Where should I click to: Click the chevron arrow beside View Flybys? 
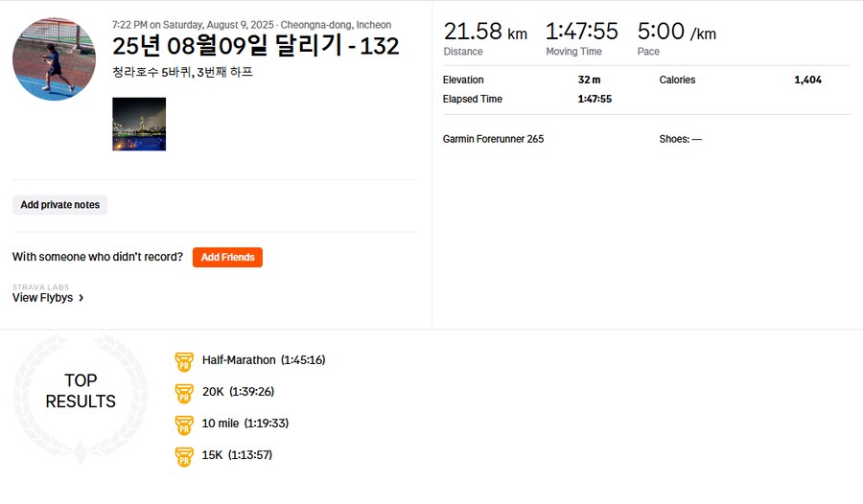point(82,298)
